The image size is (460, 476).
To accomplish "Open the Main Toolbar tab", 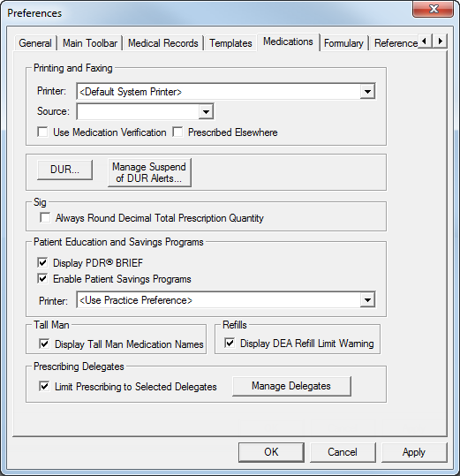I will click(x=90, y=43).
